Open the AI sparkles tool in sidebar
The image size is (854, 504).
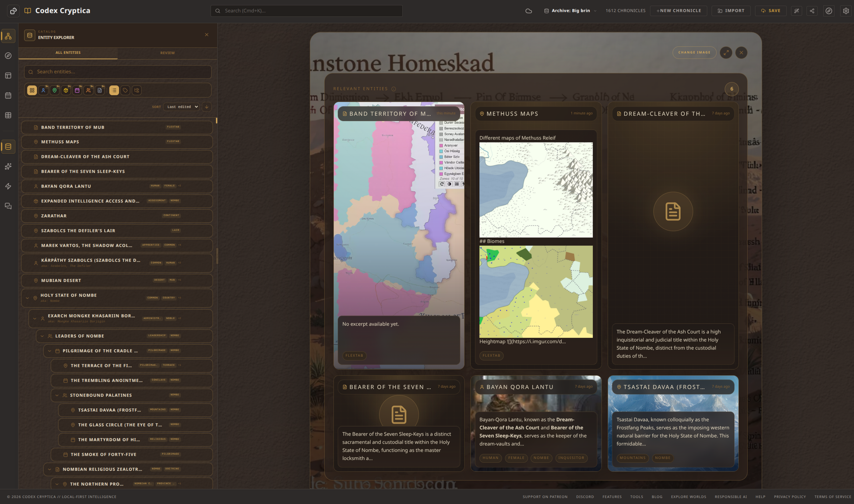(8, 167)
